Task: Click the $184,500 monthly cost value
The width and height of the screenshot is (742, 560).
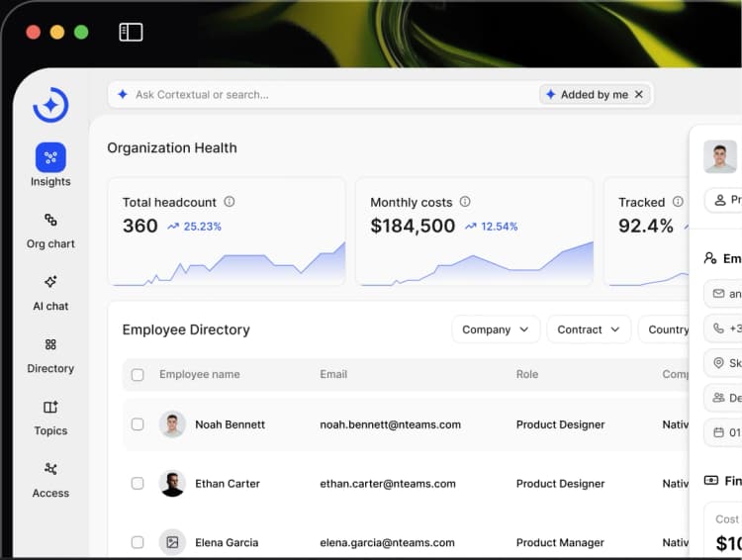Action: point(413,226)
